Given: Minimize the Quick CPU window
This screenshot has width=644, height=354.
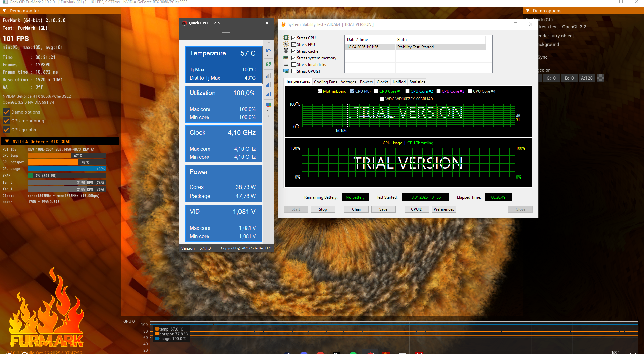Looking at the screenshot, I should 239,23.
